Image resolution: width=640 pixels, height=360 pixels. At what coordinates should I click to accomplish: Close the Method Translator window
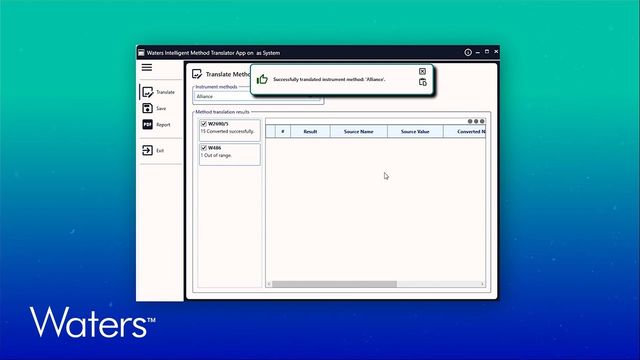click(496, 52)
